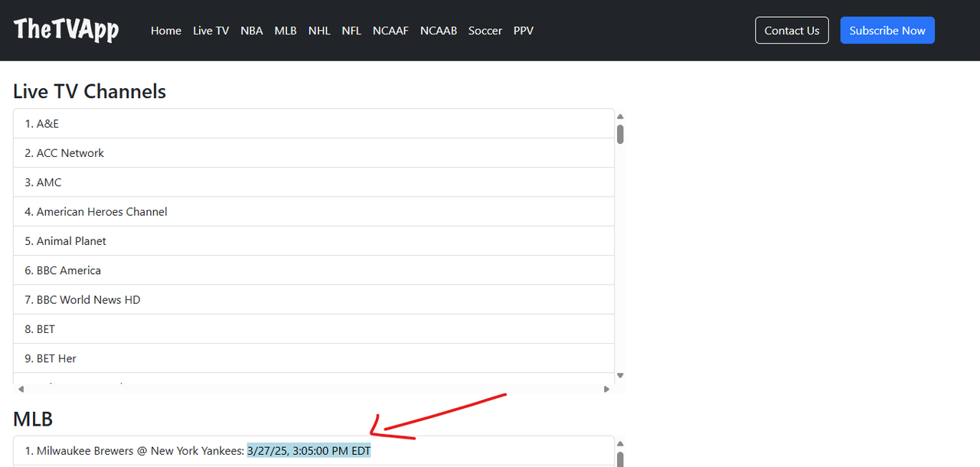
Task: Click the channel list scroll-down arrow
Action: pos(620,375)
